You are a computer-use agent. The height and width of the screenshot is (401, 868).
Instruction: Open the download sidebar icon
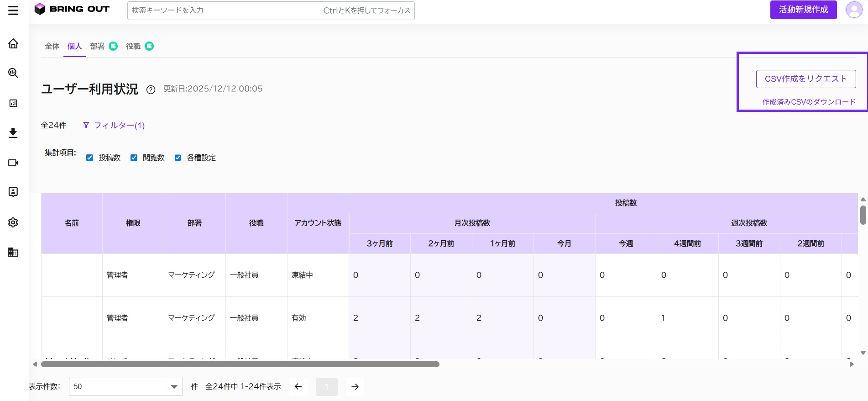pos(13,133)
